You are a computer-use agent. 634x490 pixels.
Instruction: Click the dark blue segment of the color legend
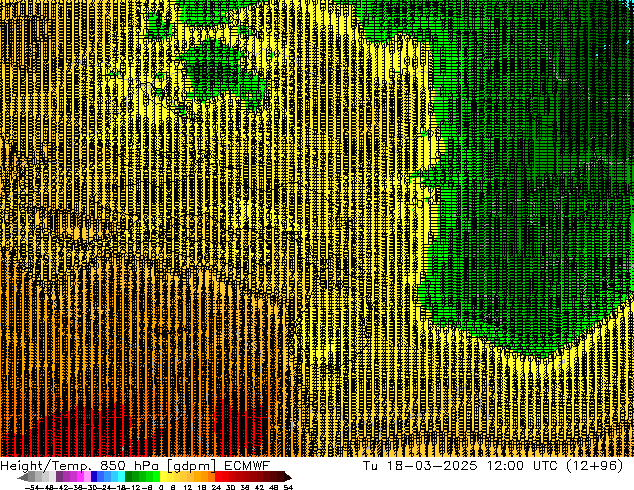coord(94,476)
